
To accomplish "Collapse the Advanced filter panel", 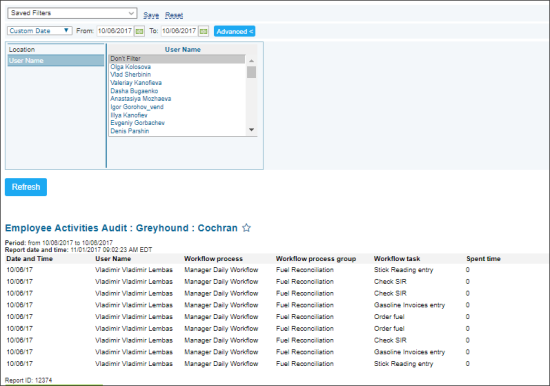I will 234,31.
